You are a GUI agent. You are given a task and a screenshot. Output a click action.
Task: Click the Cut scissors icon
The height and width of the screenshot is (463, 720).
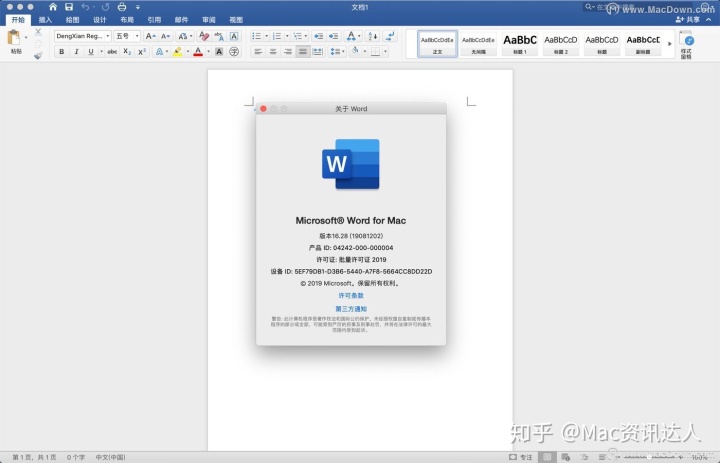click(x=38, y=32)
